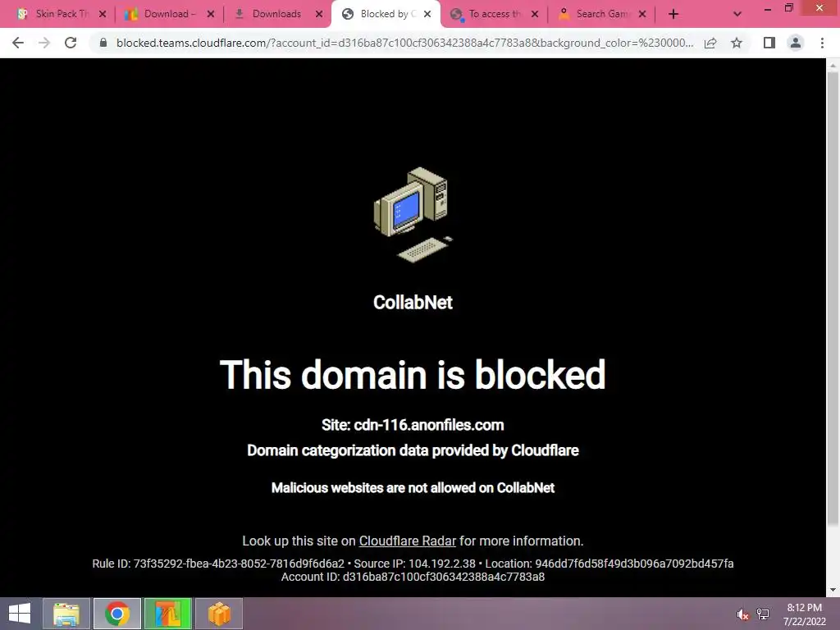Switch to the Skin Pack tab
This screenshot has width=840, height=630.
point(55,14)
